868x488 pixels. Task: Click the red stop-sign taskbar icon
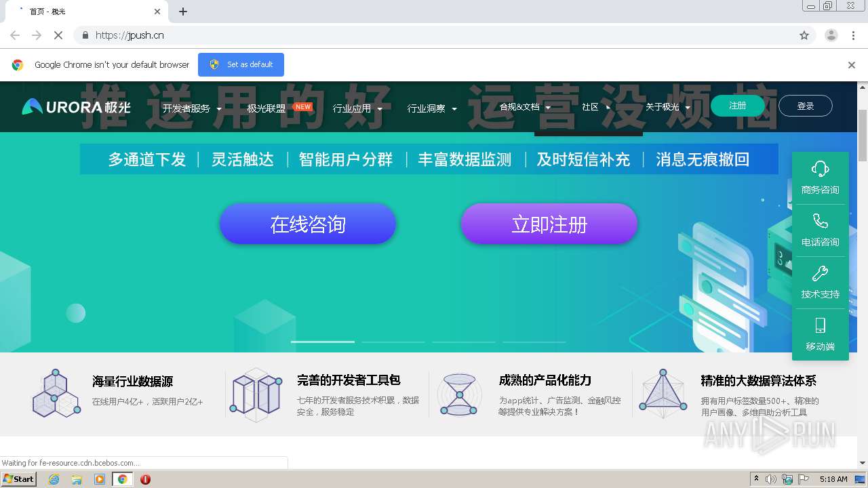pyautogui.click(x=145, y=479)
